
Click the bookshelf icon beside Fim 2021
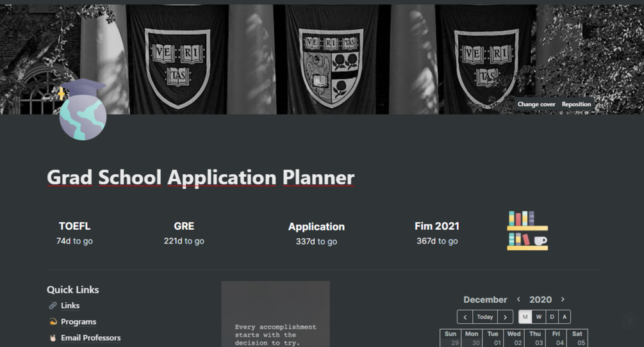tap(527, 230)
